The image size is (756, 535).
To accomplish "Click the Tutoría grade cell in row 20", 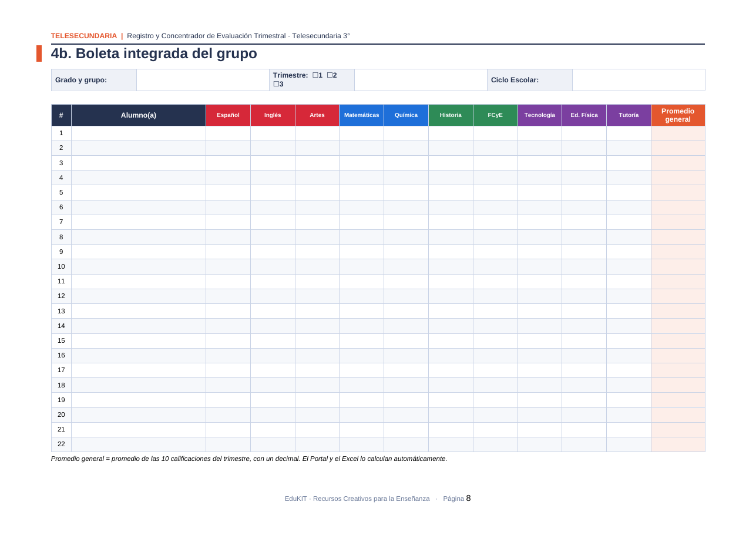I will (629, 415).
